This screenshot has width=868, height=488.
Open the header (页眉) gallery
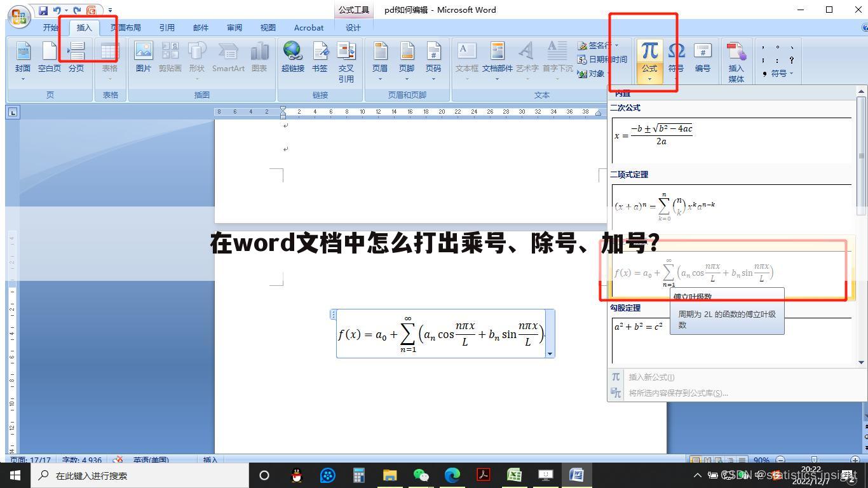(x=380, y=61)
